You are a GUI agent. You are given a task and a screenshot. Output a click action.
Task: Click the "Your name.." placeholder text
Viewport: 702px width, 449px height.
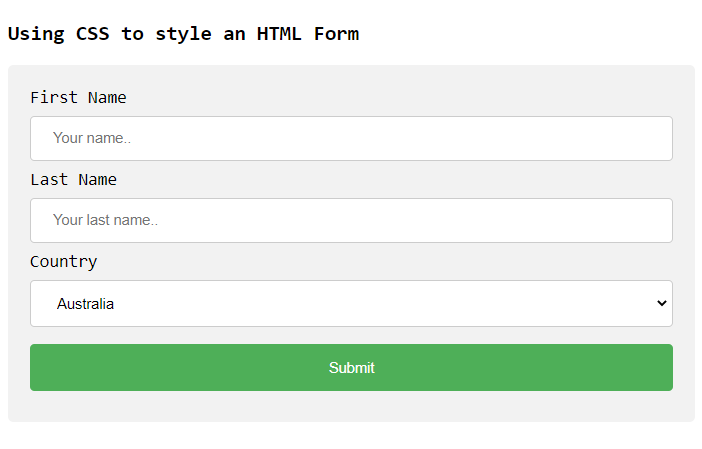(x=92, y=138)
